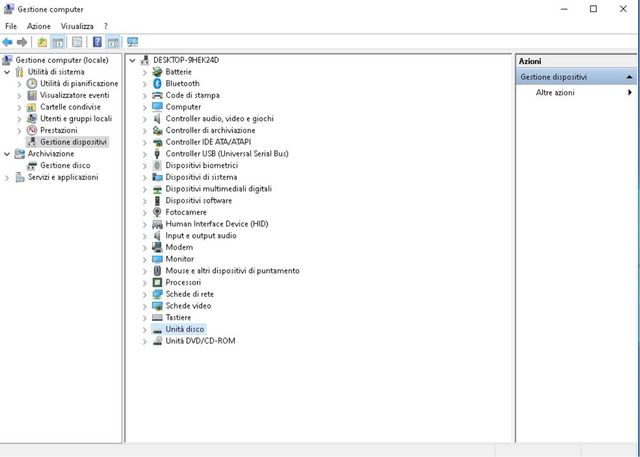This screenshot has height=457, width=640.
Task: Toggle the show/hide console tree icon
Action: (x=58, y=42)
